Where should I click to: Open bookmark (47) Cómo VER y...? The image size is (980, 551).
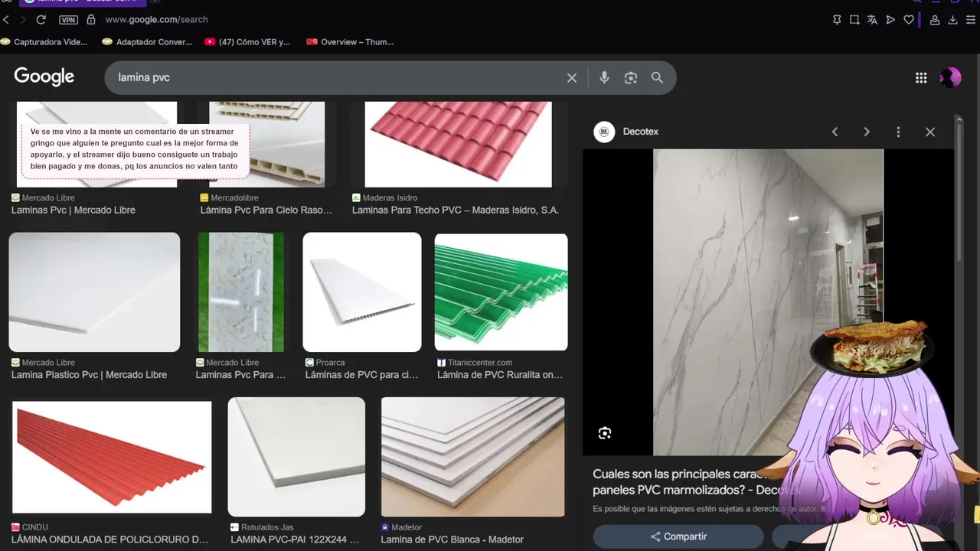click(247, 42)
